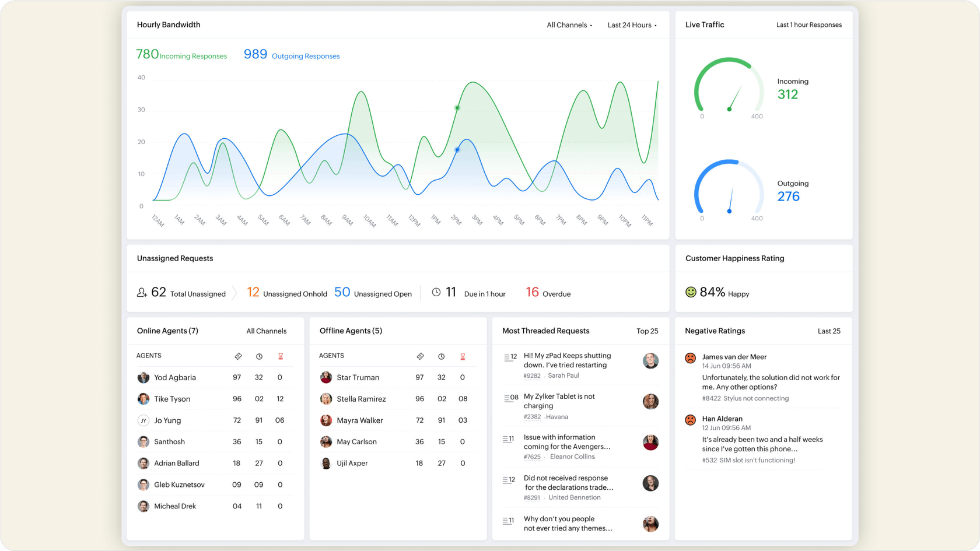
Task: Click the red hourglass icon in Offline Agents header
Action: (463, 356)
